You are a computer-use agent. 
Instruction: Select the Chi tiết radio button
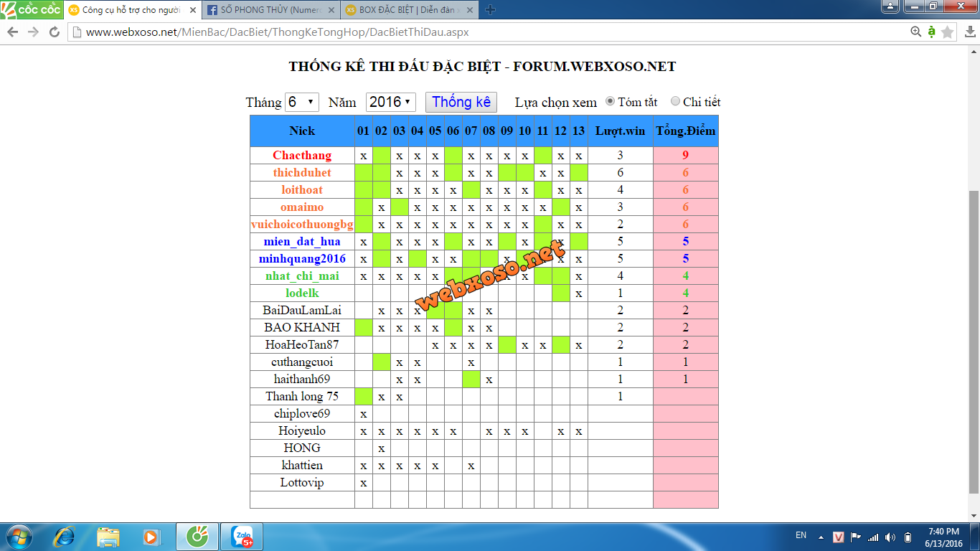click(x=675, y=101)
